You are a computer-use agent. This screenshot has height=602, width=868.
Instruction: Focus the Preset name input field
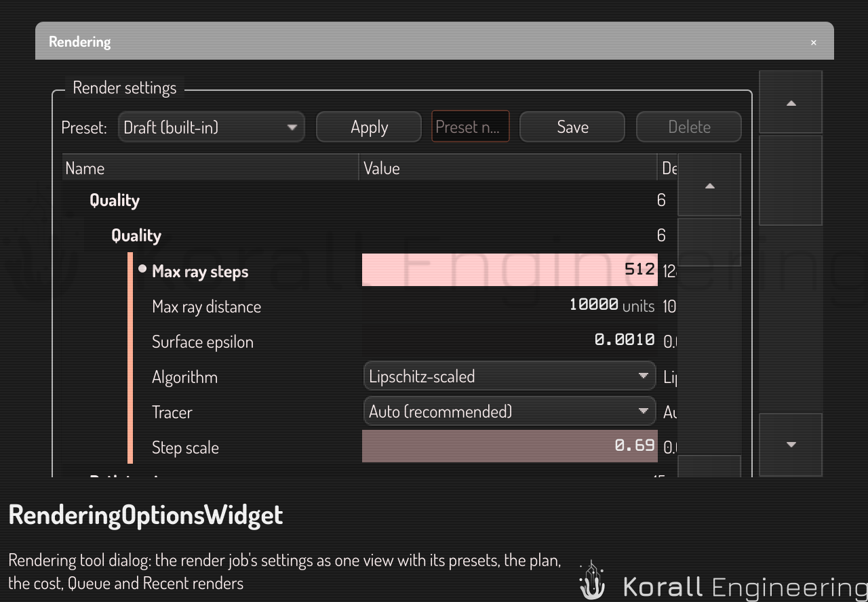point(471,127)
